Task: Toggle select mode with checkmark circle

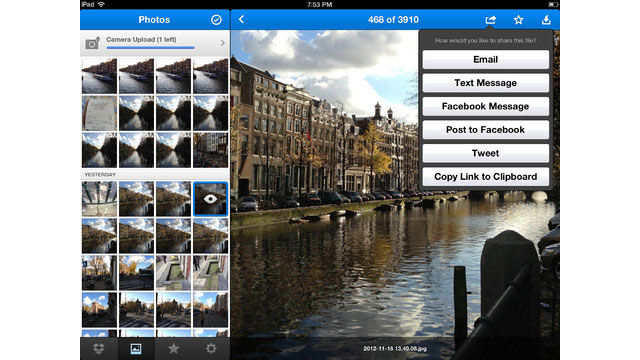Action: (216, 20)
